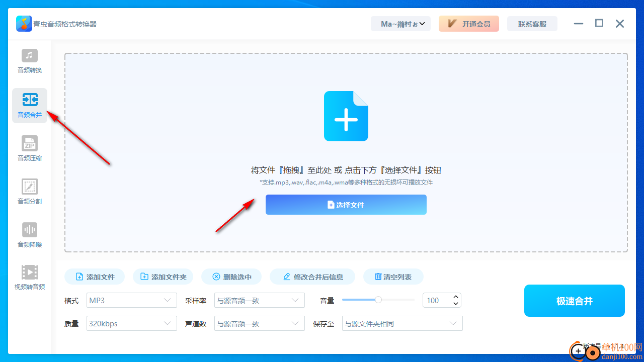The height and width of the screenshot is (362, 644).
Task: Click the volume value input field
Action: (x=438, y=300)
